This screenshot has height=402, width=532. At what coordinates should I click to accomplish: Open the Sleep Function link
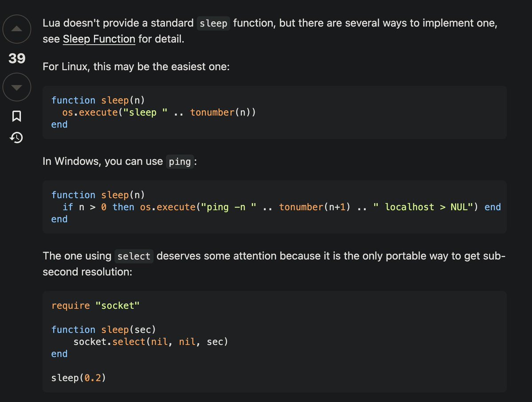(99, 39)
